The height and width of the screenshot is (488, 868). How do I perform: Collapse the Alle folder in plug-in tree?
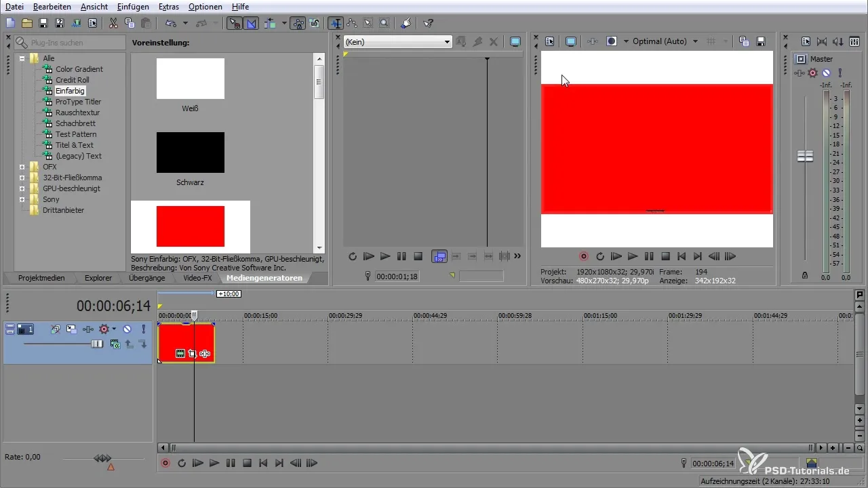22,58
